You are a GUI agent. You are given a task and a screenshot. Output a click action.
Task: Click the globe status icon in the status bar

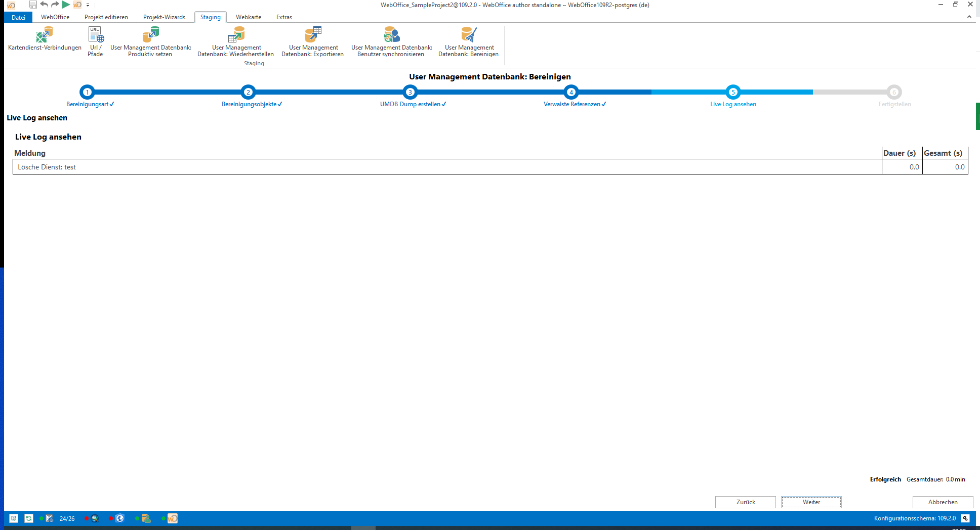coord(119,518)
